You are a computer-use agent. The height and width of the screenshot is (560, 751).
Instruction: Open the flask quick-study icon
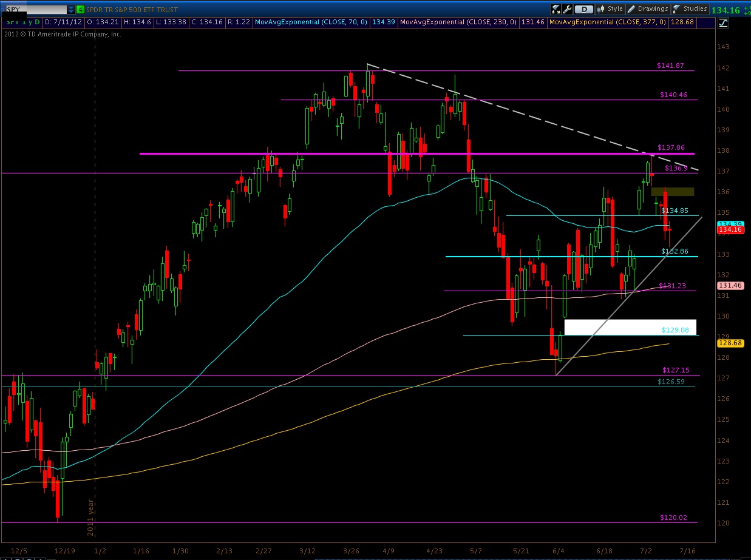coord(556,9)
